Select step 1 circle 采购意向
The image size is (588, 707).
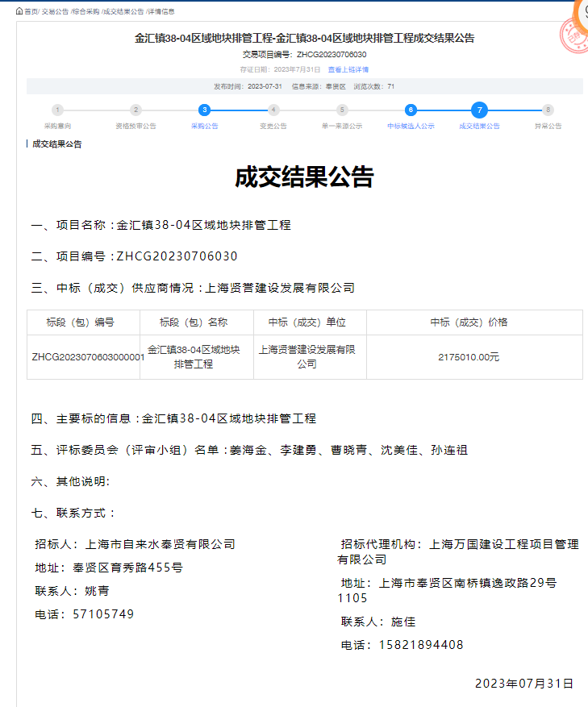pyautogui.click(x=57, y=110)
